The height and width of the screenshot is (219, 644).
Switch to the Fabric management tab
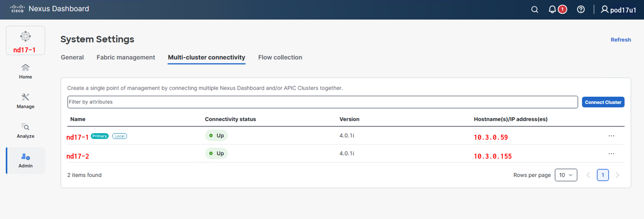coord(125,57)
